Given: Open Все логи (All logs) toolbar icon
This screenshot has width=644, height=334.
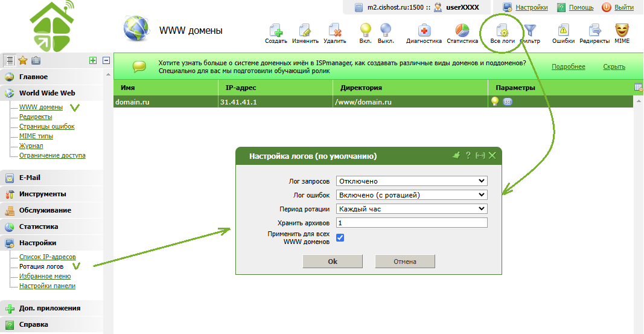Looking at the screenshot, I should click(x=502, y=33).
